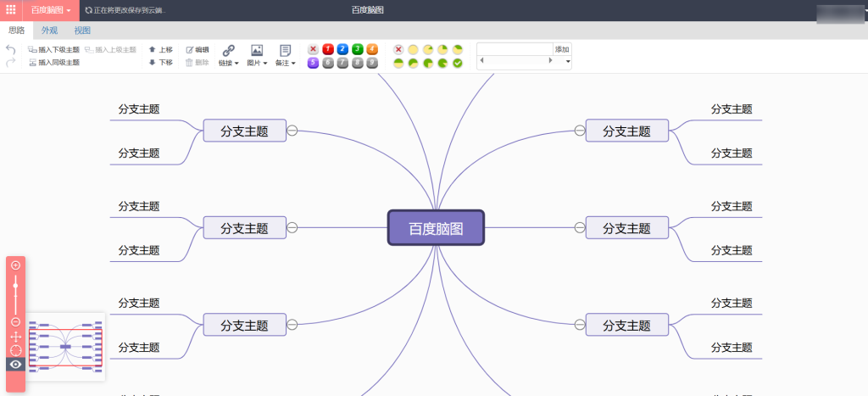Set progress to half-complete circle
The image size is (868, 396).
(x=398, y=64)
